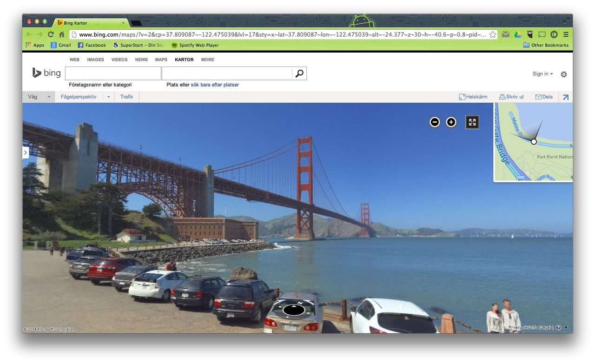Open Helskärm fullscreen mode

[x=473, y=96]
